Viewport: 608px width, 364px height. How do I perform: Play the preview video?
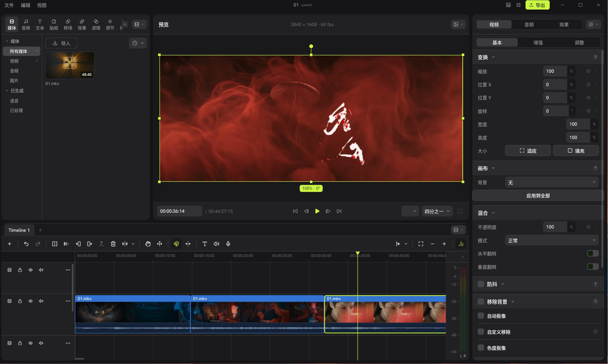click(x=317, y=211)
